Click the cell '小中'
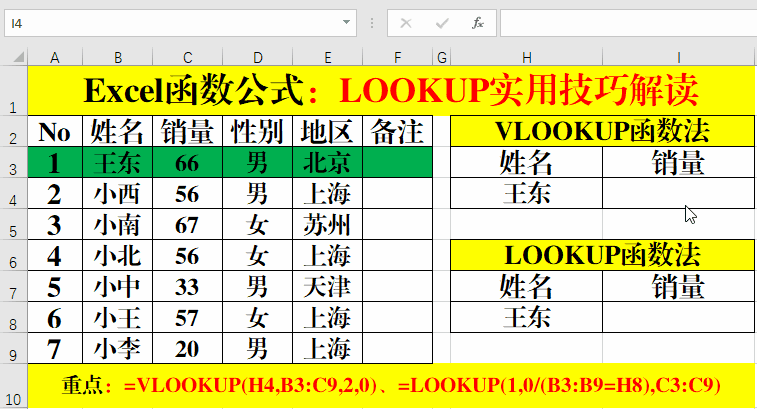The image size is (757, 409). point(118,286)
